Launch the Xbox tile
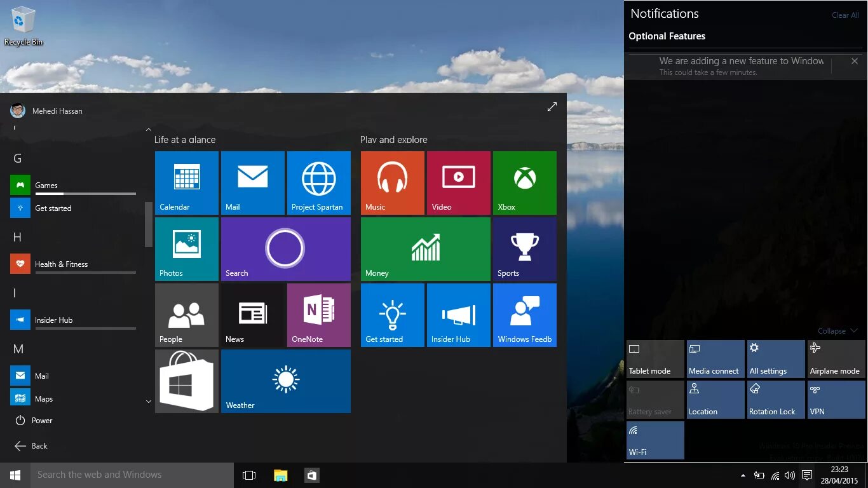This screenshot has height=488, width=868. click(525, 183)
